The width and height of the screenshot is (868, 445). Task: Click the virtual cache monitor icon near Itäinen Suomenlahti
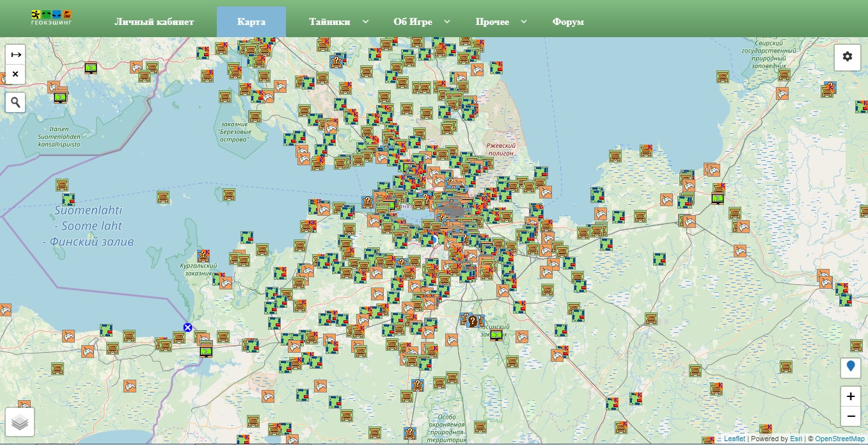coord(60,97)
